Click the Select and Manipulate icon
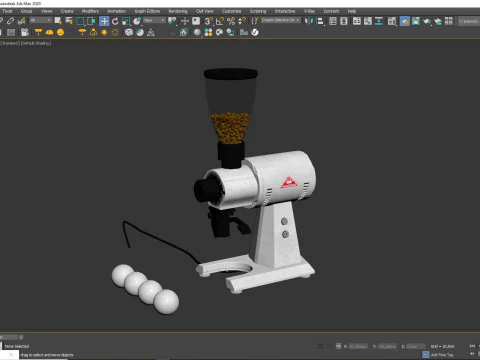This screenshot has height=360, width=480. (185, 21)
